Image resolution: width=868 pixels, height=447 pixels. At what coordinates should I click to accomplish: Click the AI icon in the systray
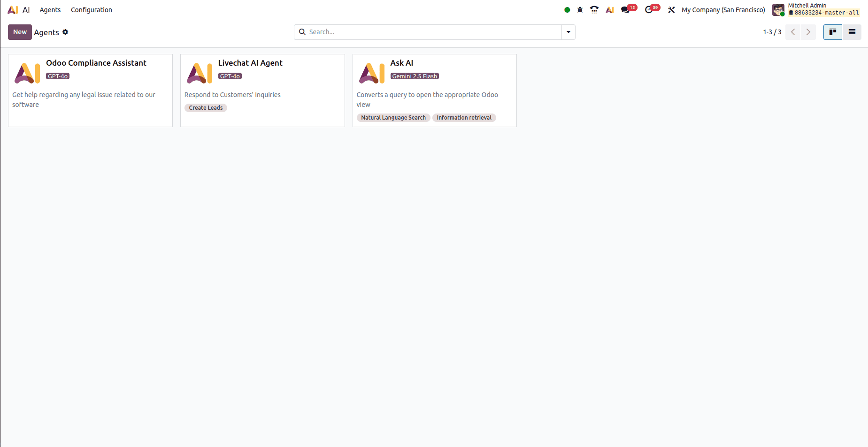[610, 10]
